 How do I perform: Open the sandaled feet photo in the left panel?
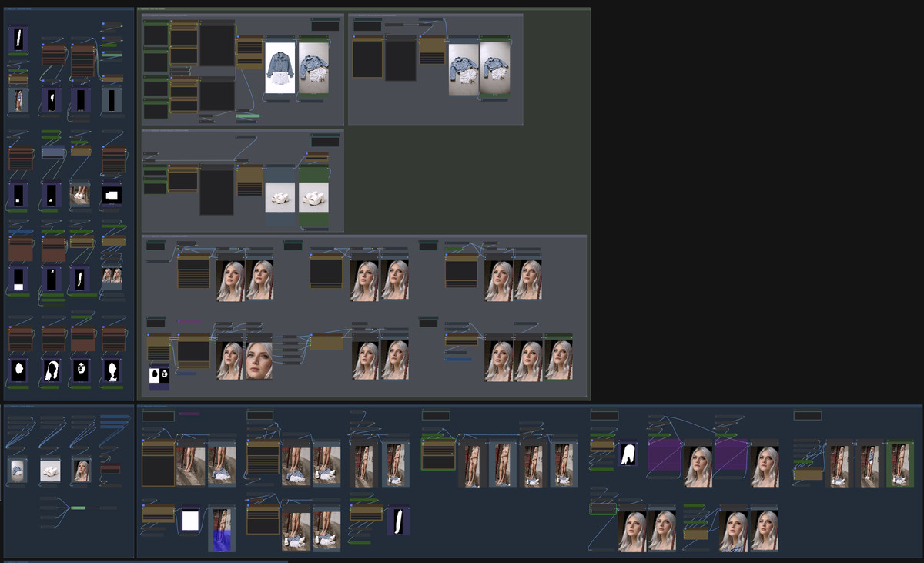pyautogui.click(x=80, y=195)
